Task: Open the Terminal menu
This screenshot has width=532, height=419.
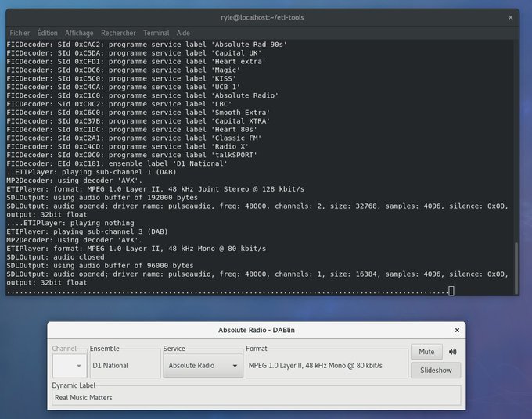Action: 156,33
